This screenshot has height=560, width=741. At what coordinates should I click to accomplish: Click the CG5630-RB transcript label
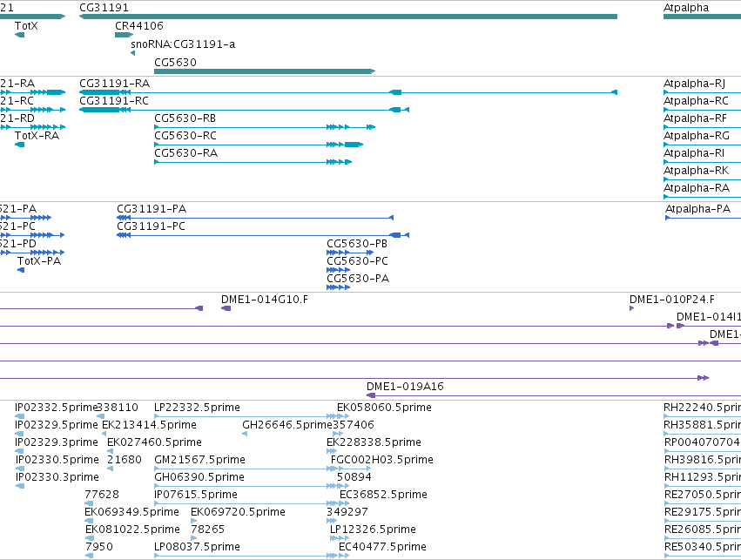click(x=185, y=118)
